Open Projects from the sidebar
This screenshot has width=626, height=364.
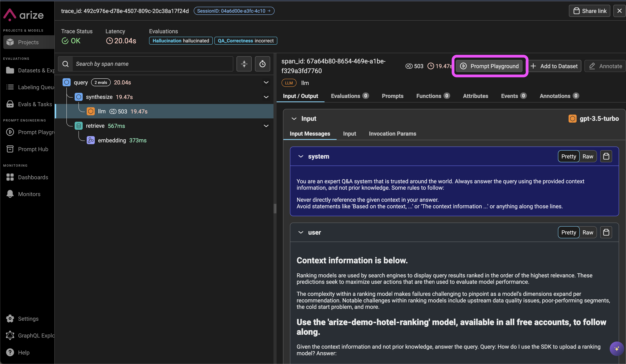point(29,42)
